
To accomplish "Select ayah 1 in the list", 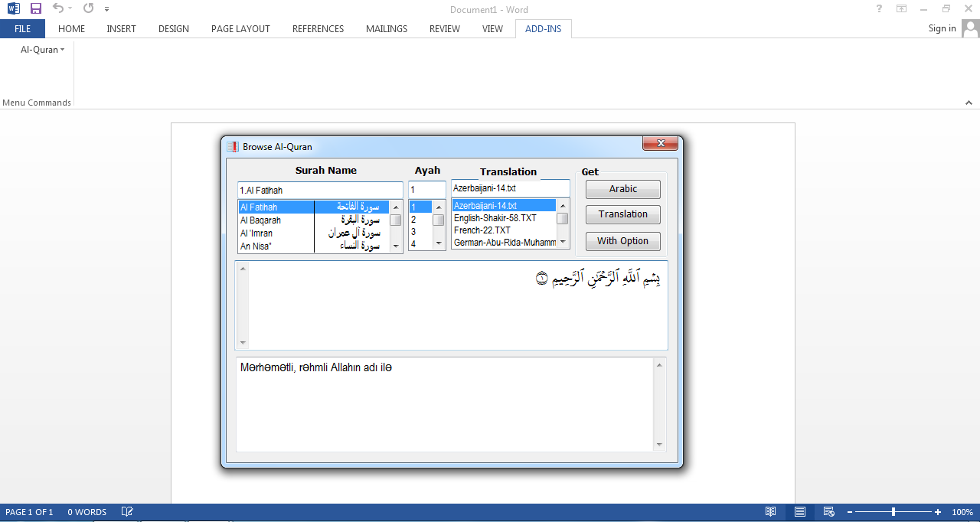I will 421,207.
